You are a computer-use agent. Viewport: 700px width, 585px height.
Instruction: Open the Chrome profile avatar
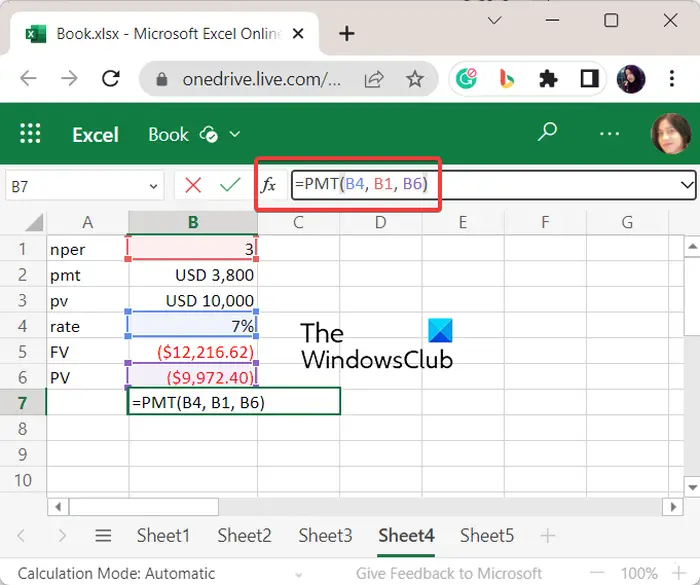pyautogui.click(x=631, y=79)
